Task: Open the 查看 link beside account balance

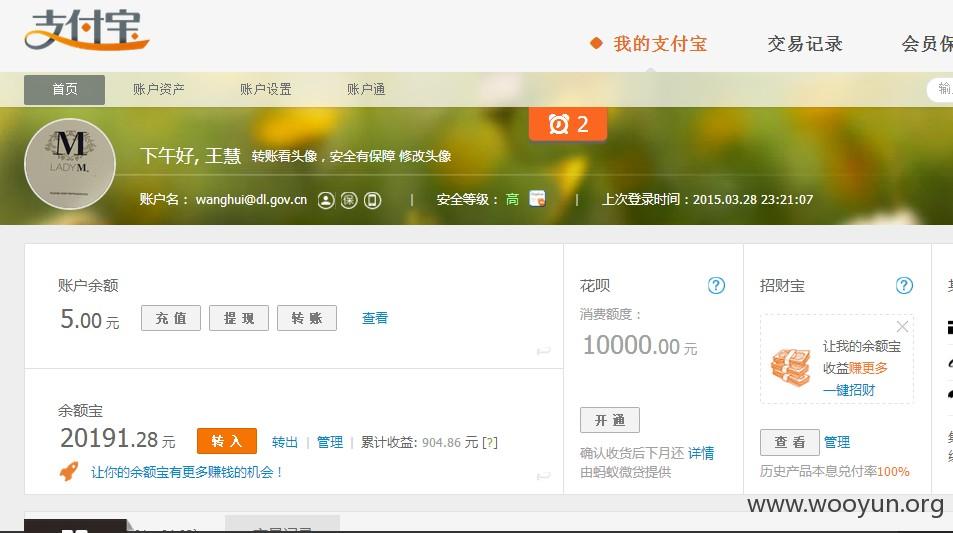Action: (375, 318)
